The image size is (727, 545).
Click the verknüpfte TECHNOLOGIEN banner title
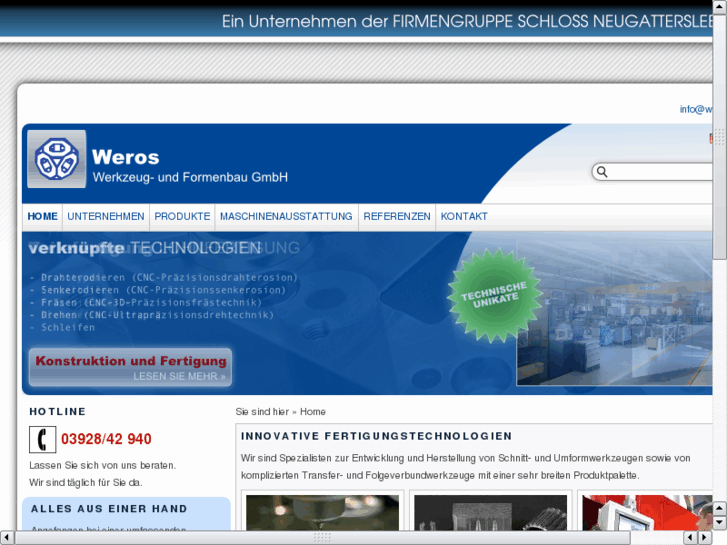(145, 248)
